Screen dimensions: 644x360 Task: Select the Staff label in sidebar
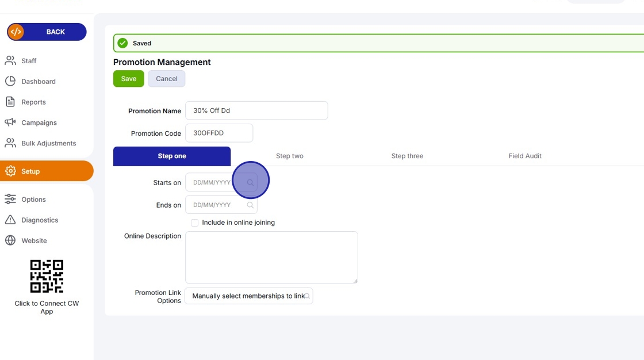click(x=29, y=61)
